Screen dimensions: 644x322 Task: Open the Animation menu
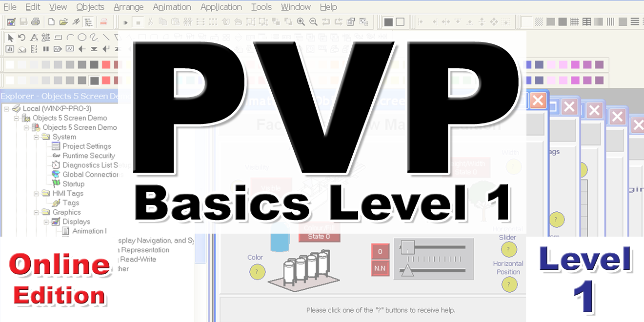[172, 7]
